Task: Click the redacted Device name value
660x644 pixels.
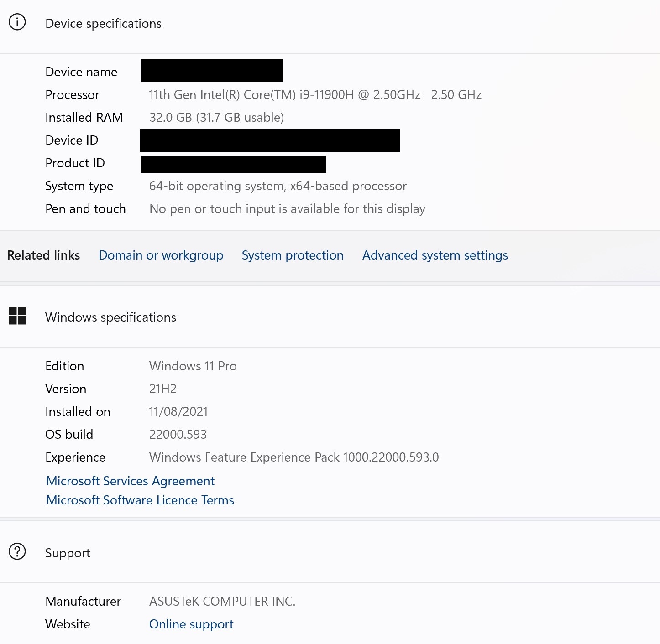Action: tap(212, 71)
